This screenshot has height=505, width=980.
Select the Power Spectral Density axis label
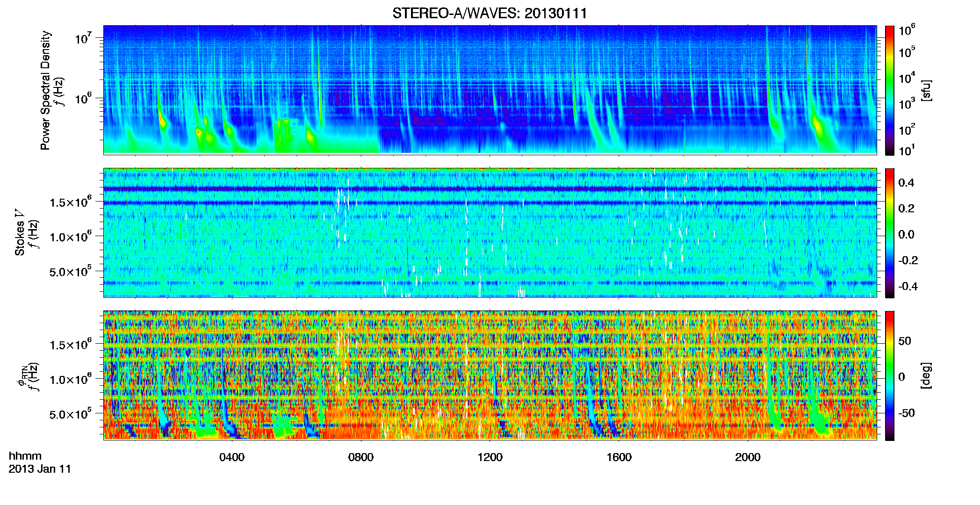pos(45,90)
